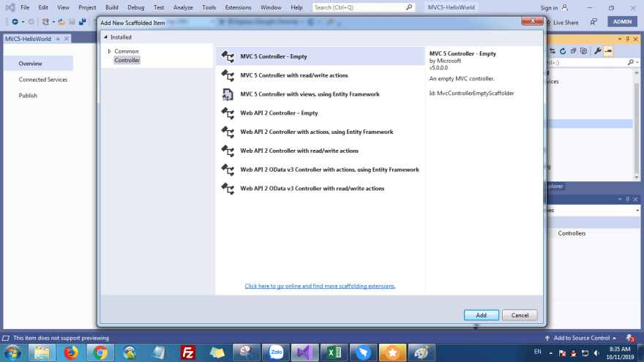Click the Send Feedback icon
Viewport: 644px width, 362px height.
[x=594, y=22]
